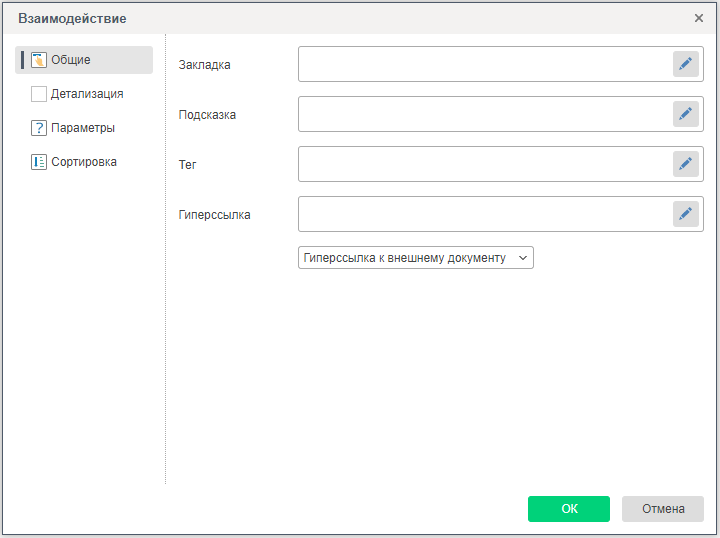Close the Взаимодействие dialog with X
720x538 pixels.
pyautogui.click(x=699, y=18)
